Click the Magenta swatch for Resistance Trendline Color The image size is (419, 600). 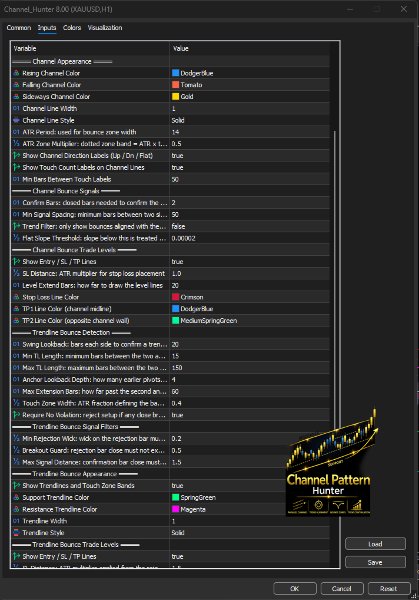coord(176,509)
